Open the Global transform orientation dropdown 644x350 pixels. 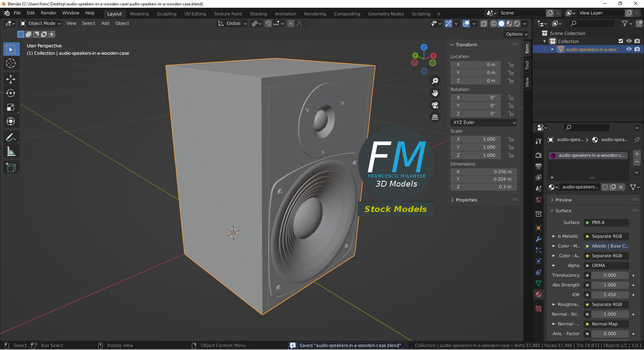pyautogui.click(x=232, y=24)
